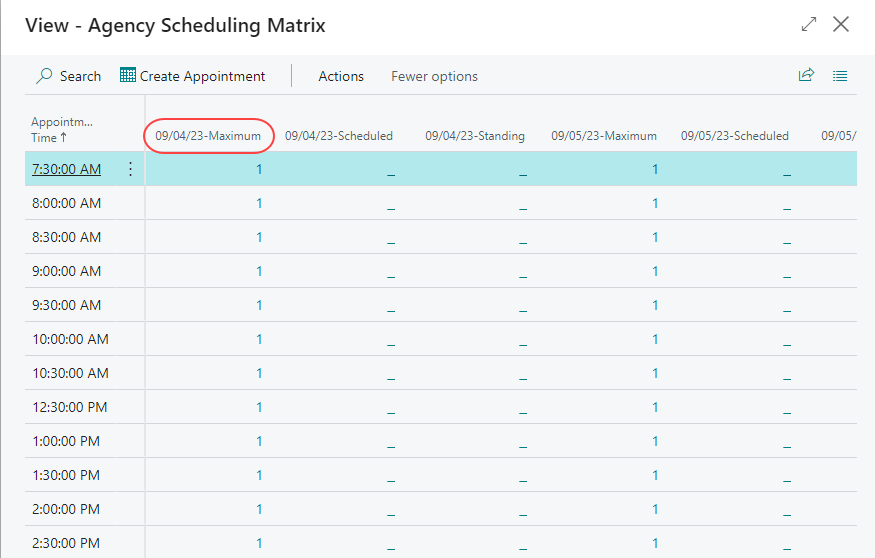Toggle the list view icon
Image resolution: width=875 pixels, height=558 pixels.
click(840, 76)
